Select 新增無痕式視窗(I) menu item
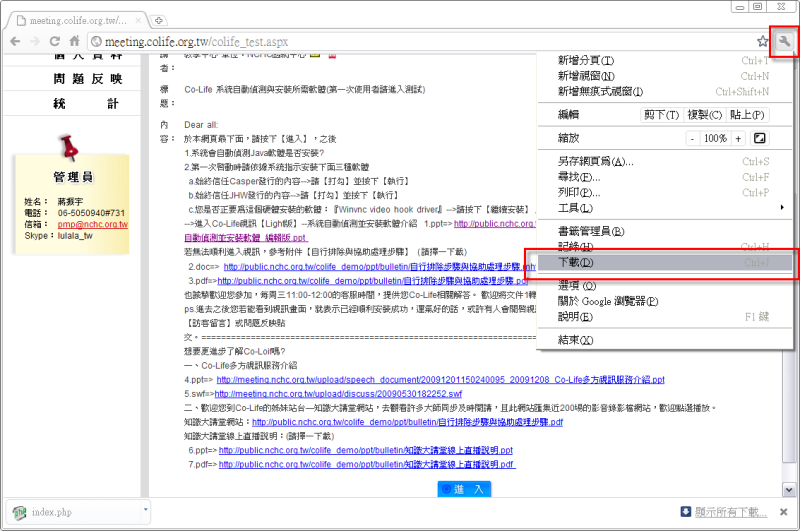The height and width of the screenshot is (531, 800). 665,92
